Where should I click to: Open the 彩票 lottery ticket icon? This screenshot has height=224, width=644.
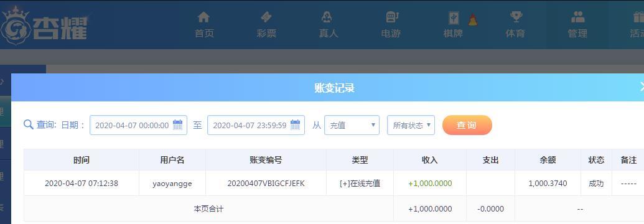266,17
